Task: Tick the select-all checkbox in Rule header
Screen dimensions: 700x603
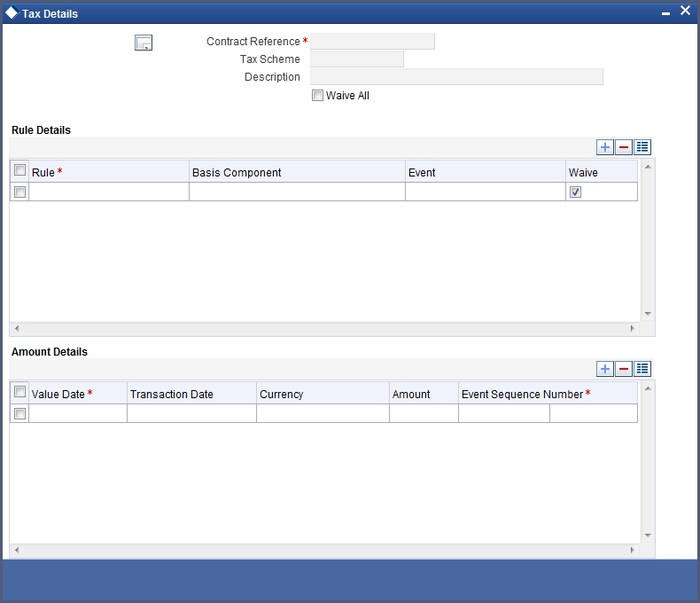Action: tap(19, 170)
